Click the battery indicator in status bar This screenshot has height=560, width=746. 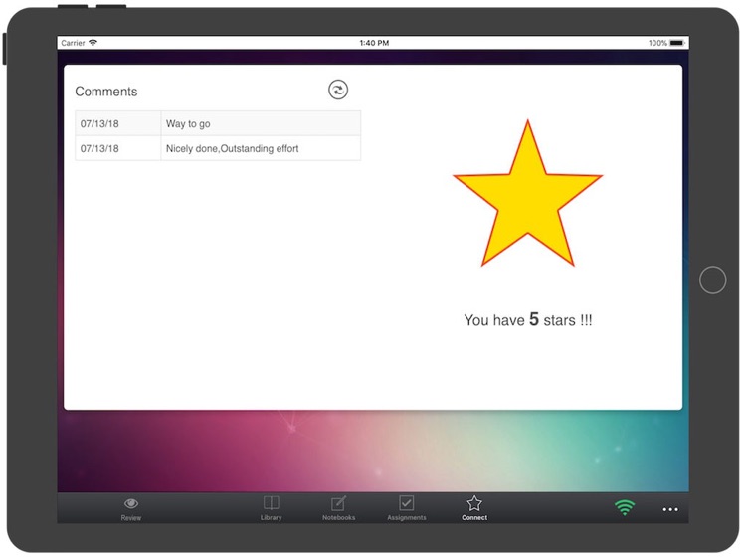(677, 43)
